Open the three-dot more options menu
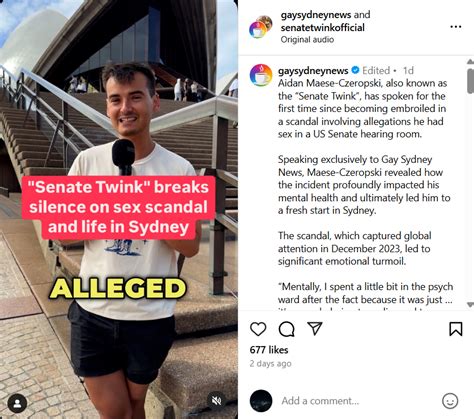The width and height of the screenshot is (474, 419). point(456,27)
